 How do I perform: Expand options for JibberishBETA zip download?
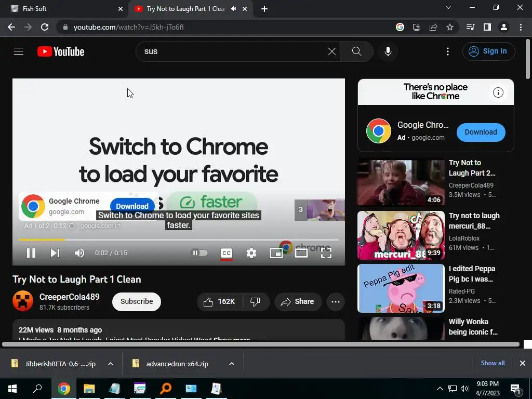click(111, 364)
